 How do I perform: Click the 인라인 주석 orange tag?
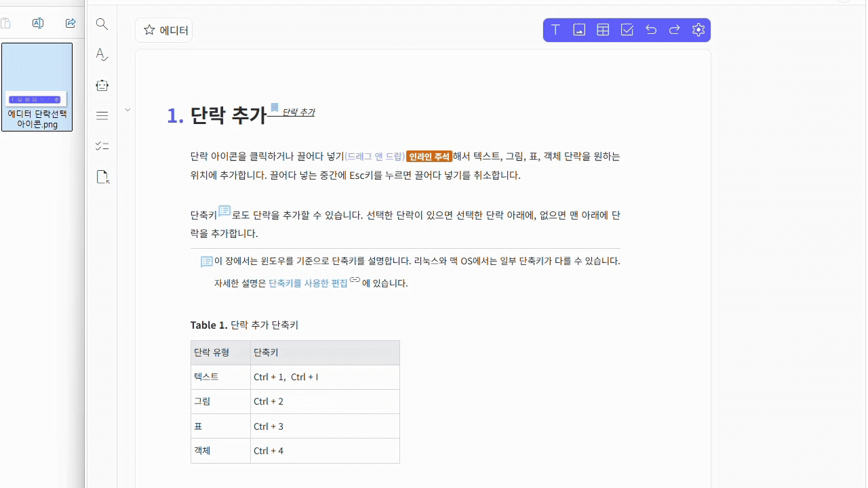pos(429,157)
